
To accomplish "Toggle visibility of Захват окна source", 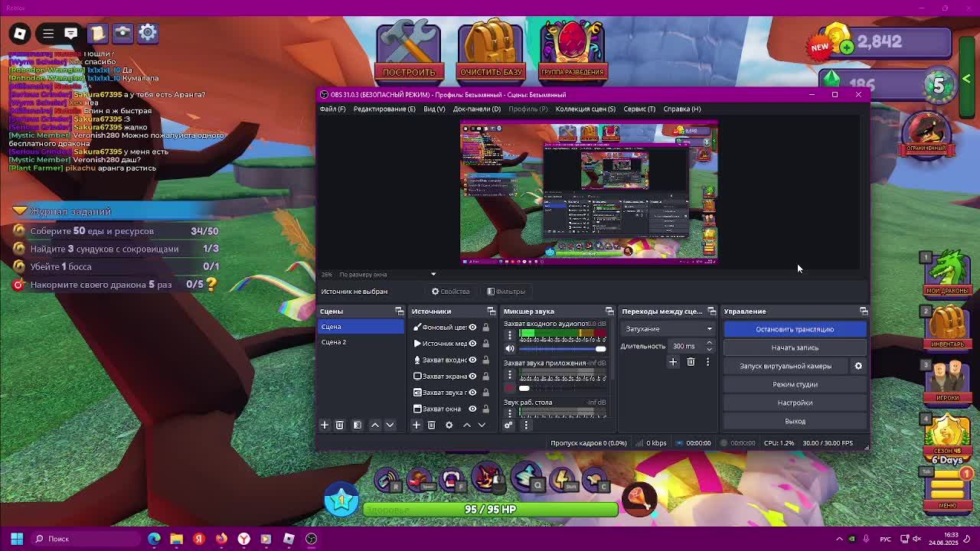I will point(472,409).
